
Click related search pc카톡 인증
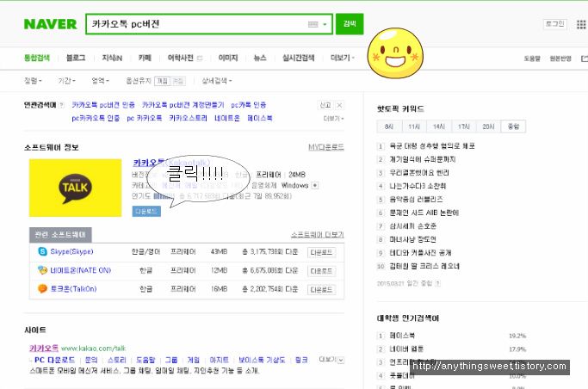[x=249, y=105]
